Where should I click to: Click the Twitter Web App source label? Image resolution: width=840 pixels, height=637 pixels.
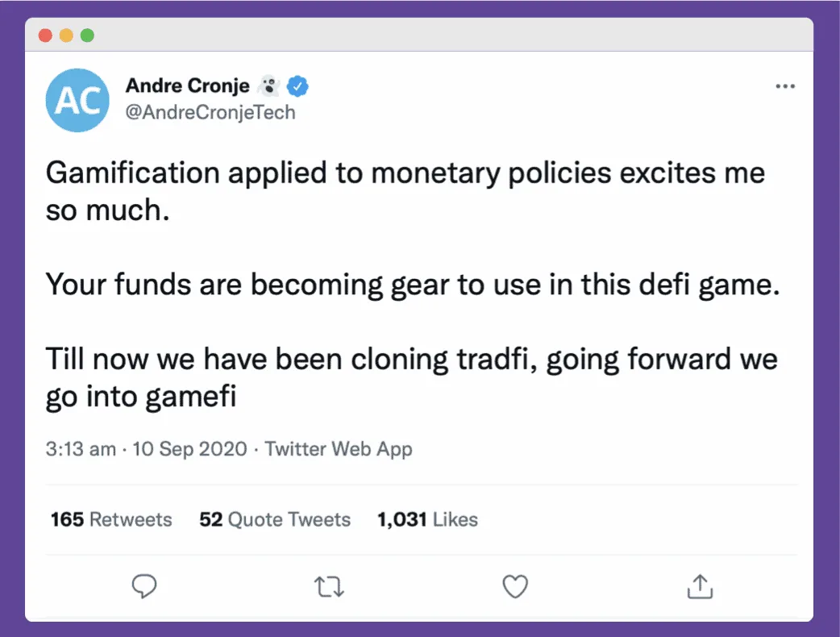pos(339,449)
